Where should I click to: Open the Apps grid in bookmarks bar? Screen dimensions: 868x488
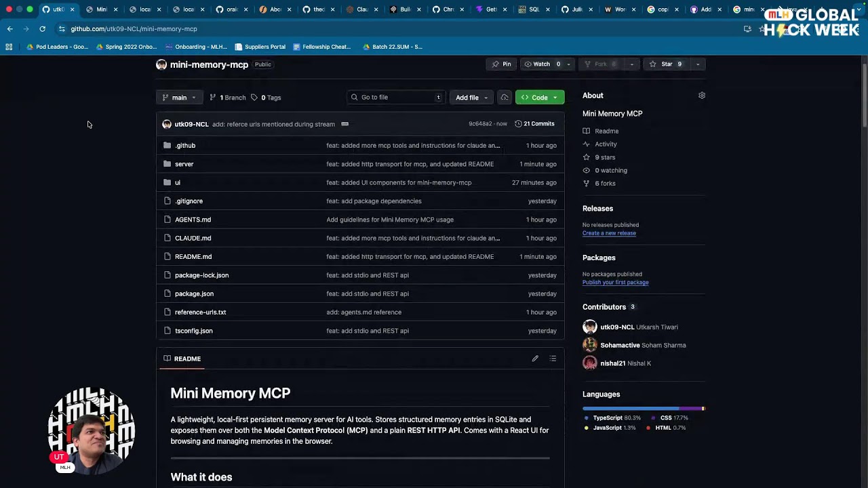point(9,47)
